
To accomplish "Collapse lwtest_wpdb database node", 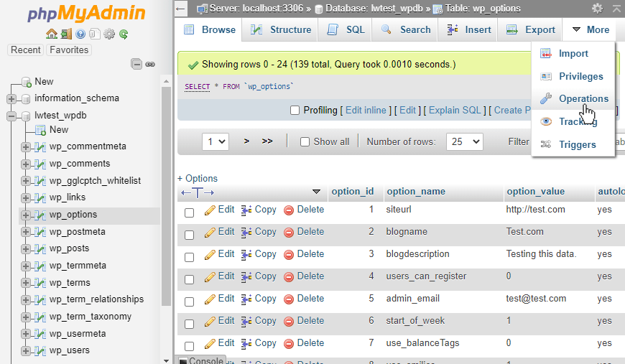I will (x=11, y=116).
